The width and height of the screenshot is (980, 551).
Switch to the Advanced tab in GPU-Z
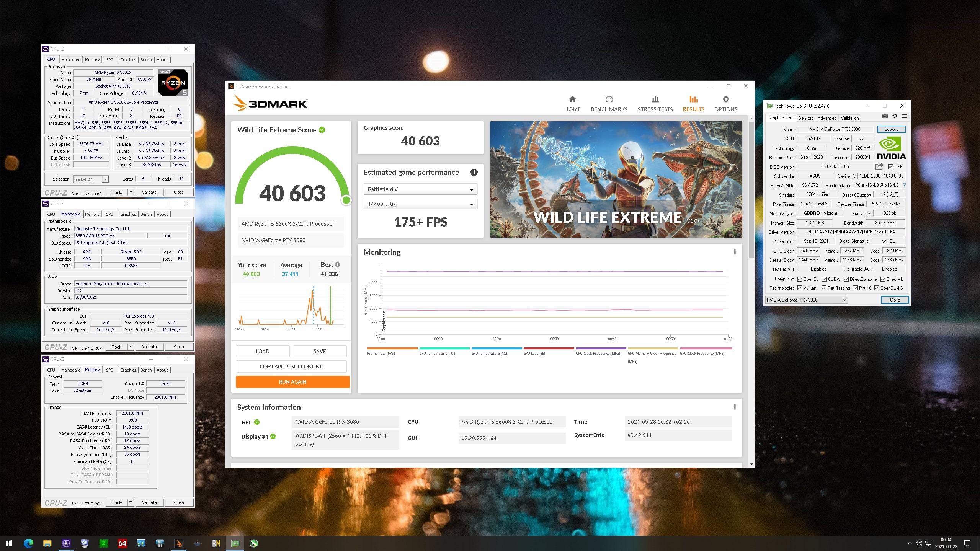pos(827,118)
